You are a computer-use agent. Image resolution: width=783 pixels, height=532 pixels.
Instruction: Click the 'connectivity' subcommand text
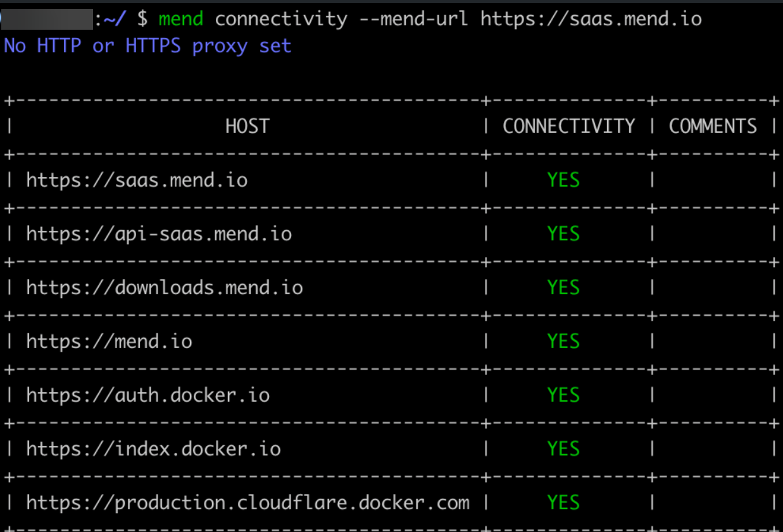click(280, 19)
